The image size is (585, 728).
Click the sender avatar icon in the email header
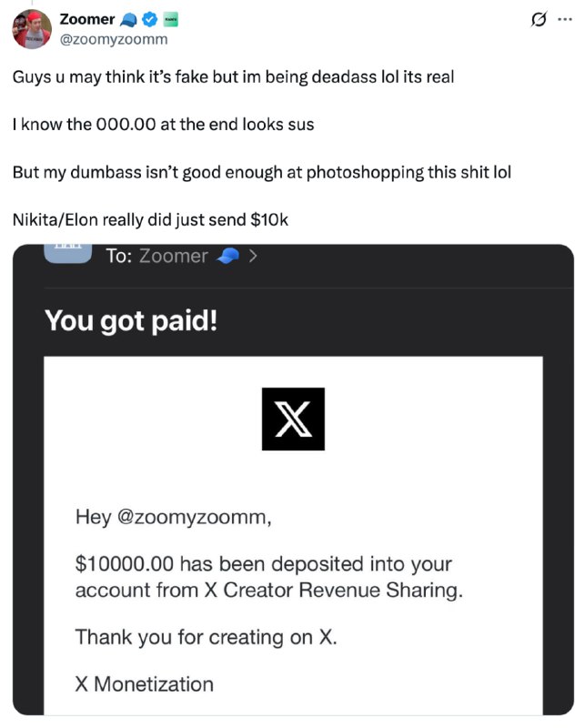[x=68, y=252]
